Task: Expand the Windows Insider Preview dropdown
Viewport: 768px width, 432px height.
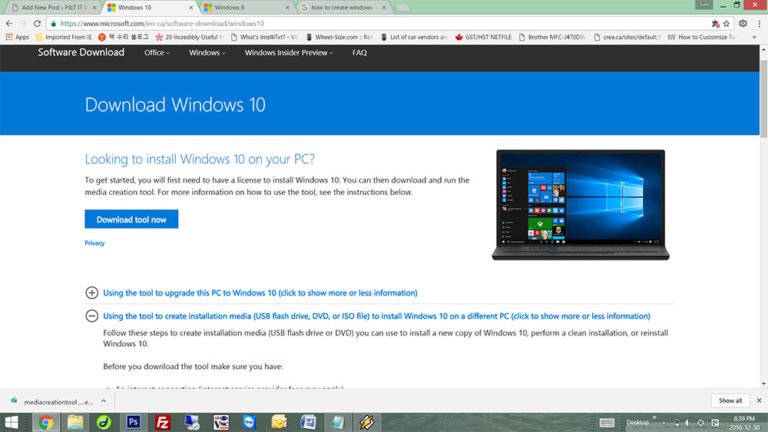Action: click(289, 53)
